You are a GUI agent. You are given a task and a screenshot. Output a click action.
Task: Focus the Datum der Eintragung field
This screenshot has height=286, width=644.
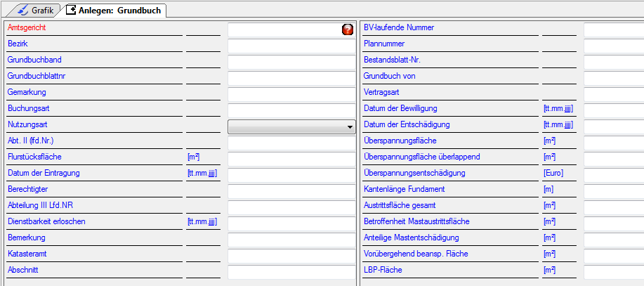coord(291,175)
